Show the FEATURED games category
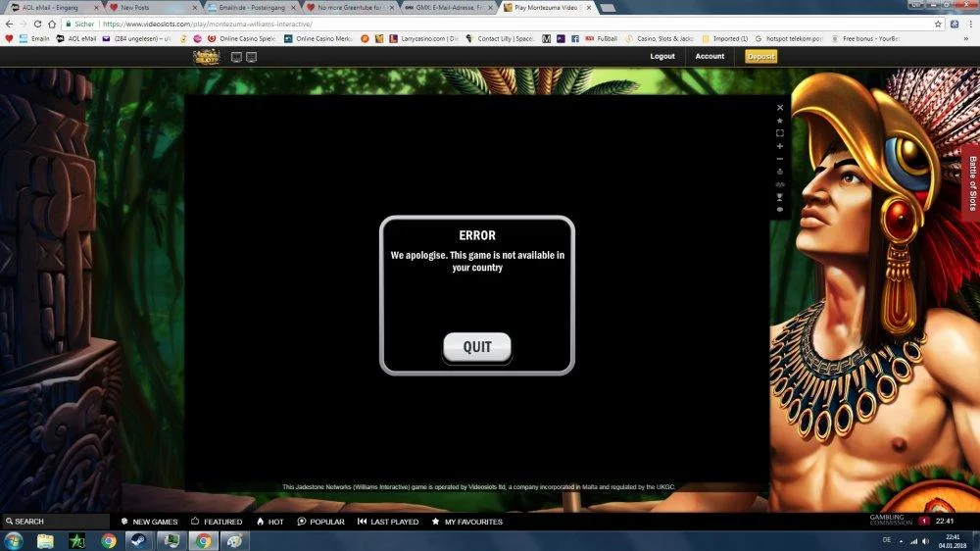Image resolution: width=980 pixels, height=551 pixels. tap(217, 522)
